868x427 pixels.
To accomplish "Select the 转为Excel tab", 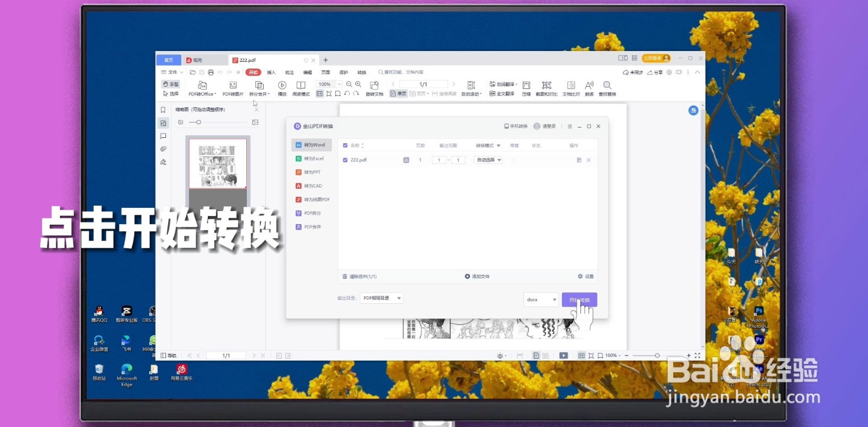I will click(311, 158).
